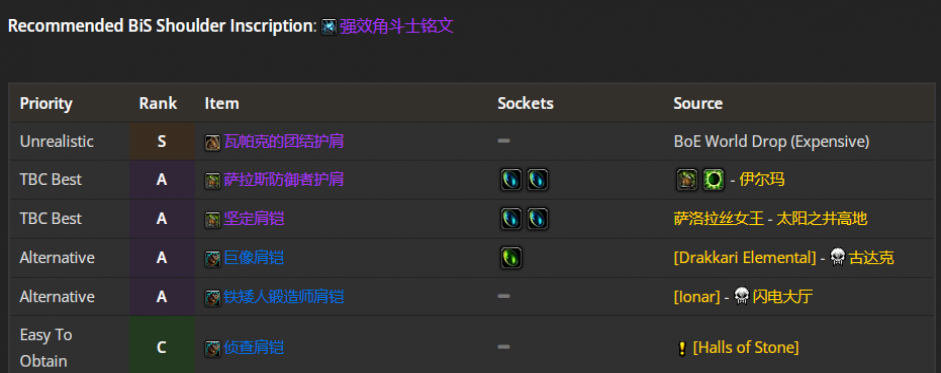941x373 pixels.
Task: Click the green gem socket for 巨像肩铠
Action: (x=511, y=258)
